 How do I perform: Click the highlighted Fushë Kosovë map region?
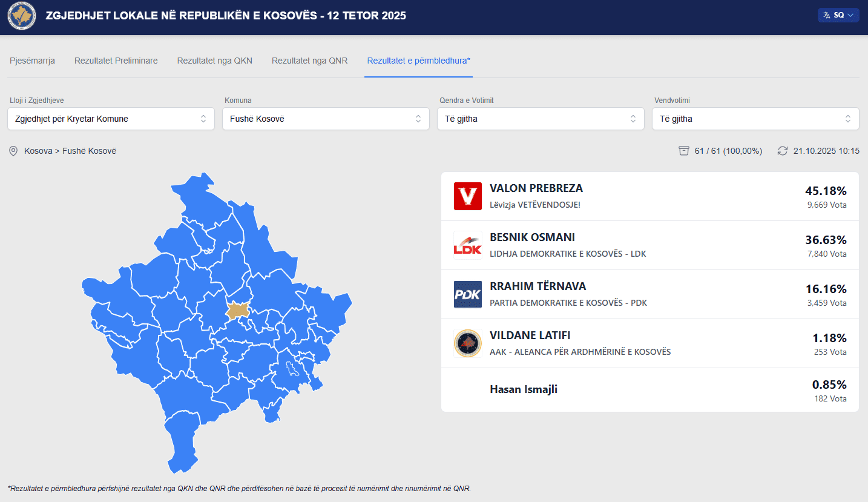click(238, 311)
